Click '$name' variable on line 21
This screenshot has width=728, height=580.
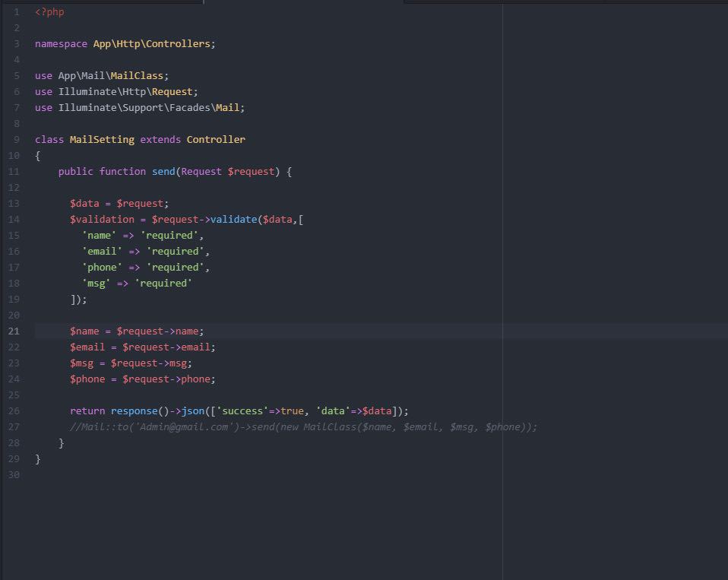(x=84, y=331)
